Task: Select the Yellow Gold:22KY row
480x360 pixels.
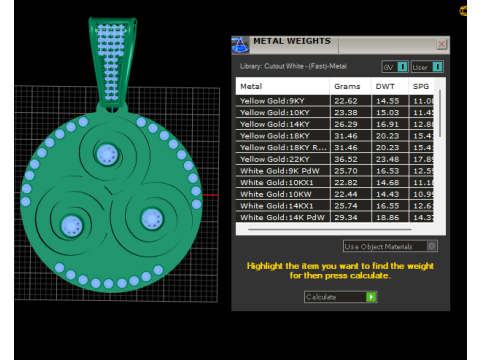Action: click(335, 159)
